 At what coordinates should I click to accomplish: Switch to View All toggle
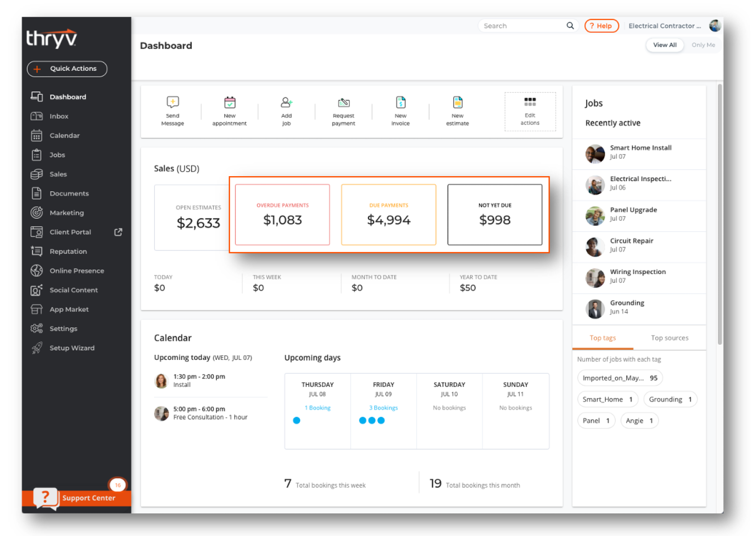click(665, 45)
